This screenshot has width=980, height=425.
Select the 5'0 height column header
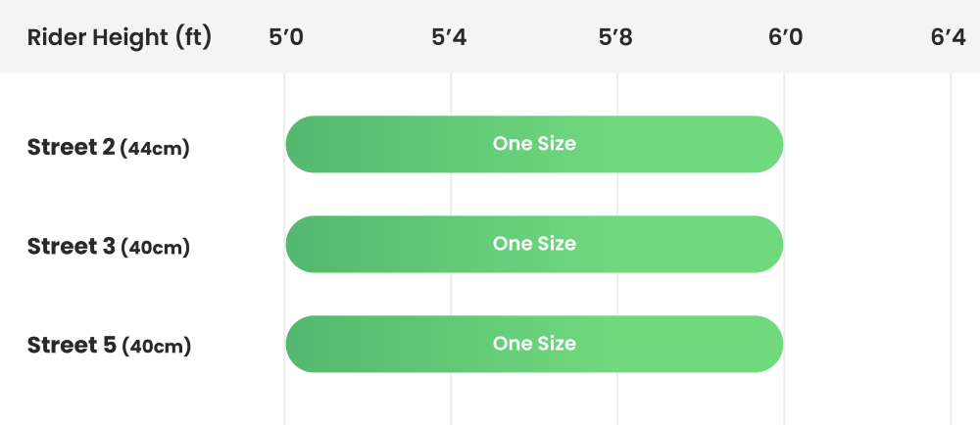(x=285, y=38)
